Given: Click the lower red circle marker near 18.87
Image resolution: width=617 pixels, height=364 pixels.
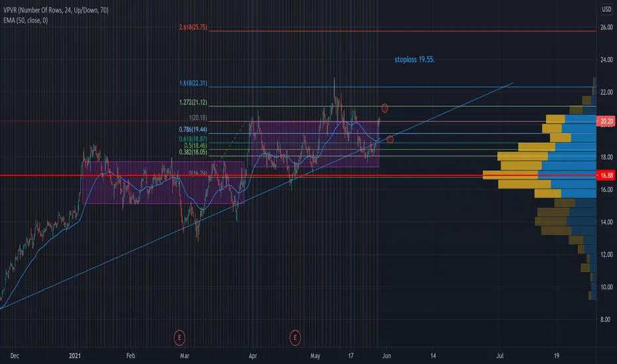Looking at the screenshot, I should tap(390, 139).
